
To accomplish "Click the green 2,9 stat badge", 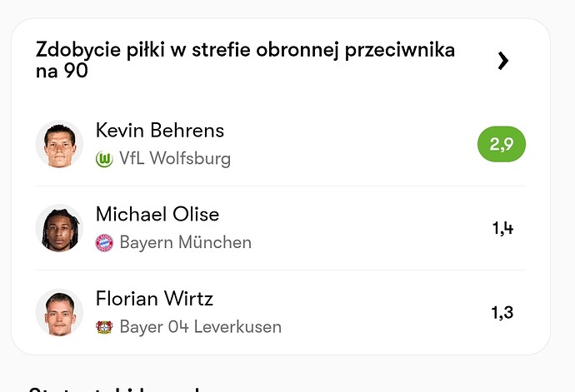I will 501,145.
